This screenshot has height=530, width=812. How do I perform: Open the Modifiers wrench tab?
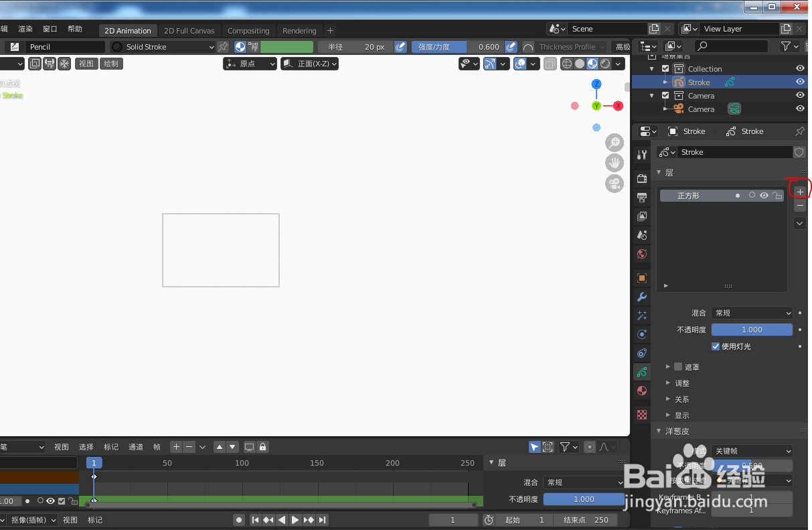[x=642, y=297]
